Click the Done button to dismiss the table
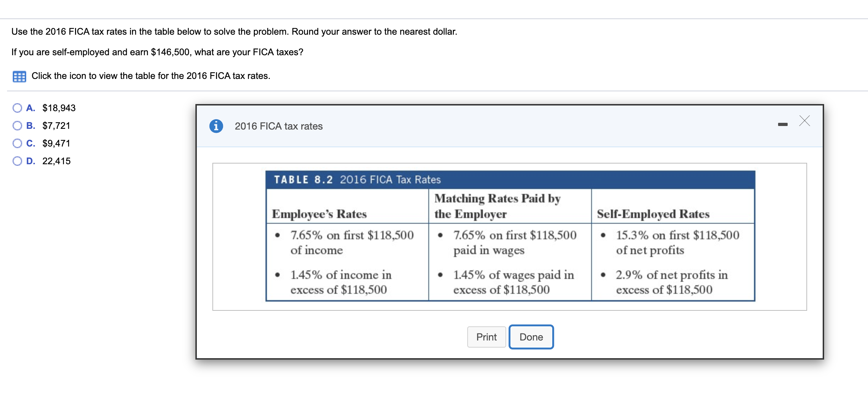Viewport: 868px width, 395px height. point(531,337)
